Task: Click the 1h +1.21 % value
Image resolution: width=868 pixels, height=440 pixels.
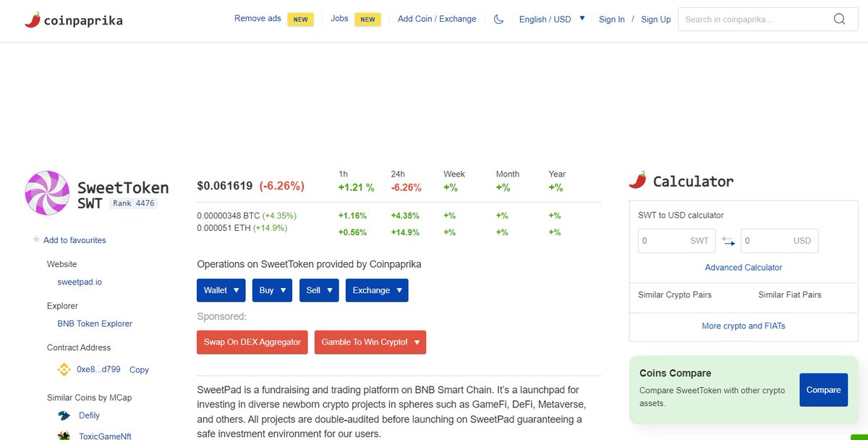Action: [x=357, y=187]
